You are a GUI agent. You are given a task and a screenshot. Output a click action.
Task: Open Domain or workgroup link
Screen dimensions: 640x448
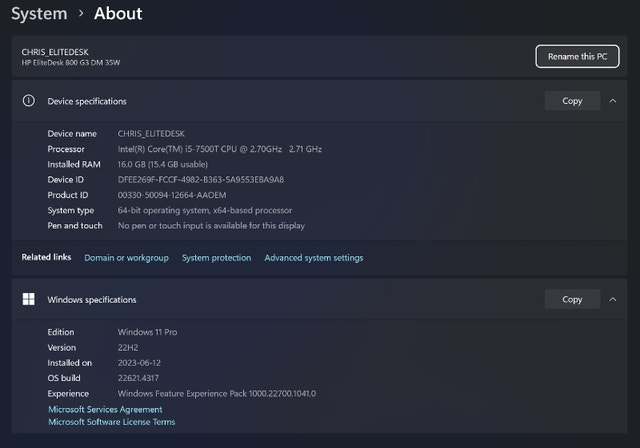(x=127, y=258)
